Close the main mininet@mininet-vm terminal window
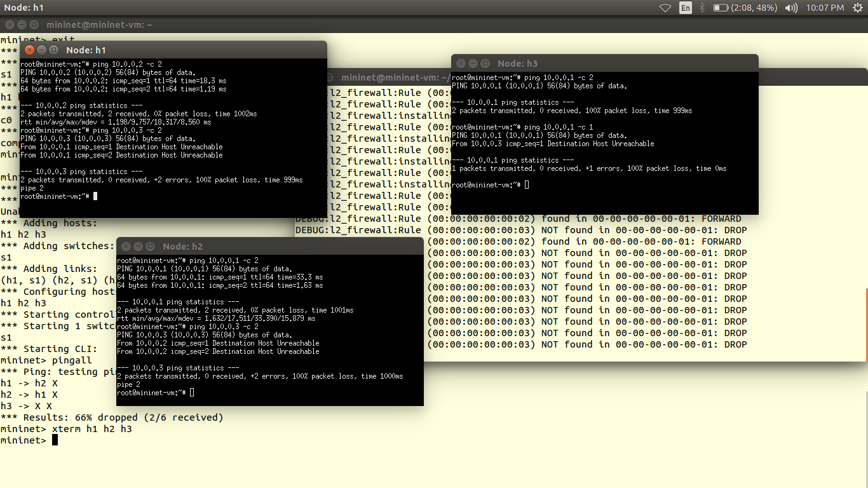This screenshot has width=868, height=488. (9, 24)
